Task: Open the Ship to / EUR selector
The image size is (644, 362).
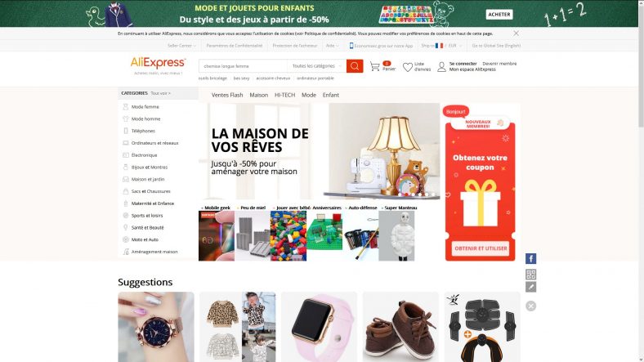Action: point(441,46)
